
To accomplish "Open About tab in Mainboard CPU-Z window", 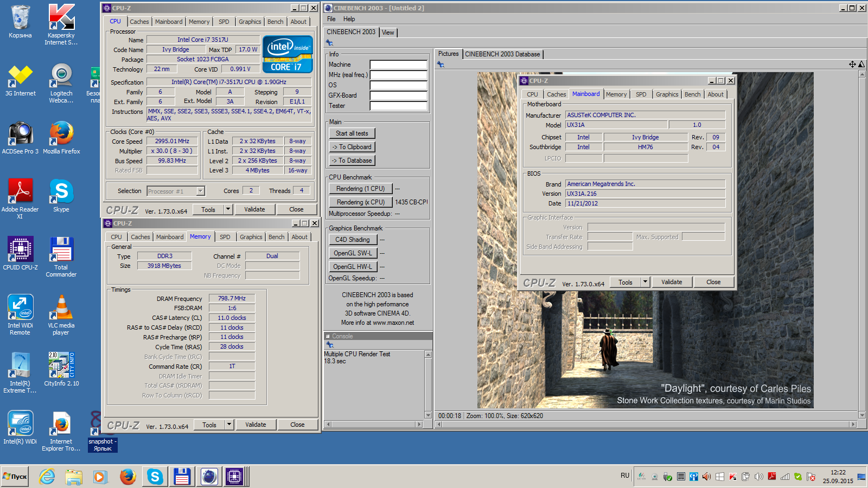I will click(716, 94).
